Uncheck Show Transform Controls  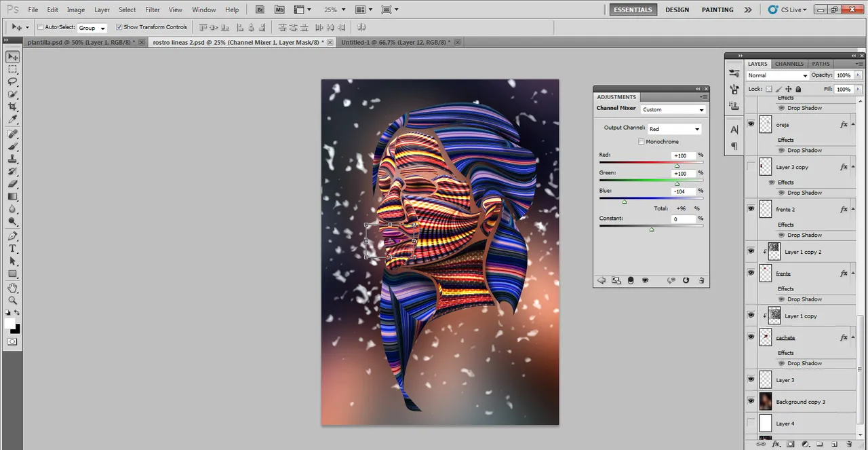(x=119, y=27)
